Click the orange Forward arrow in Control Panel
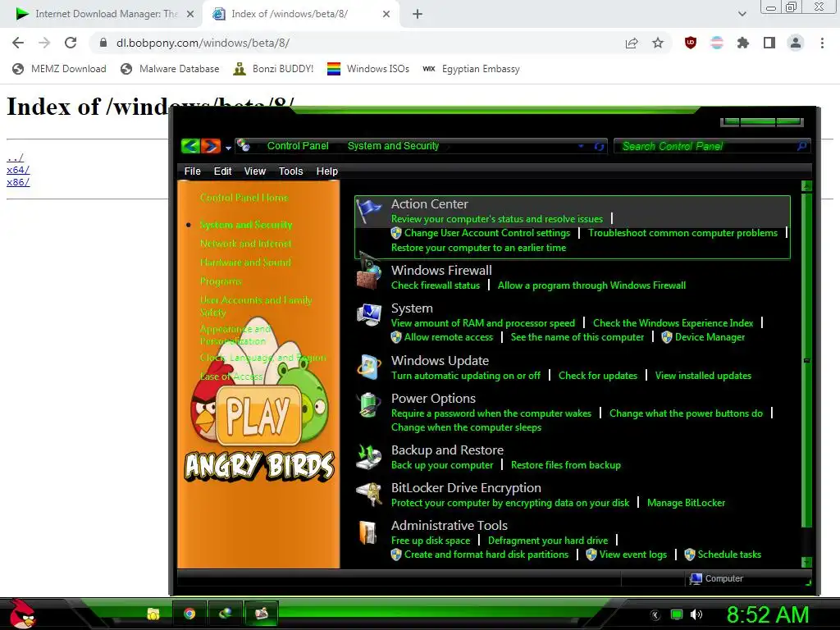The width and height of the screenshot is (840, 630). (211, 146)
